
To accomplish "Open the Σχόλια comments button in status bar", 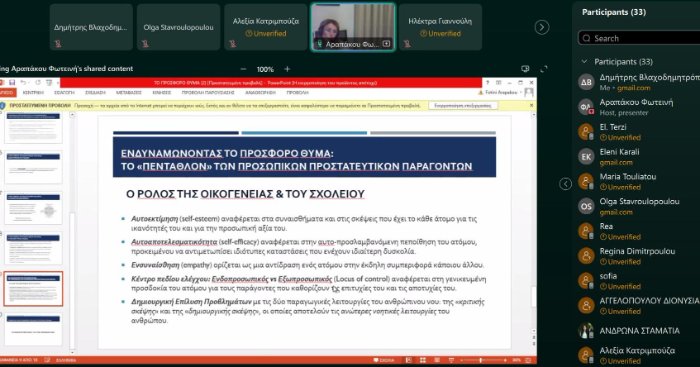I will [x=384, y=360].
